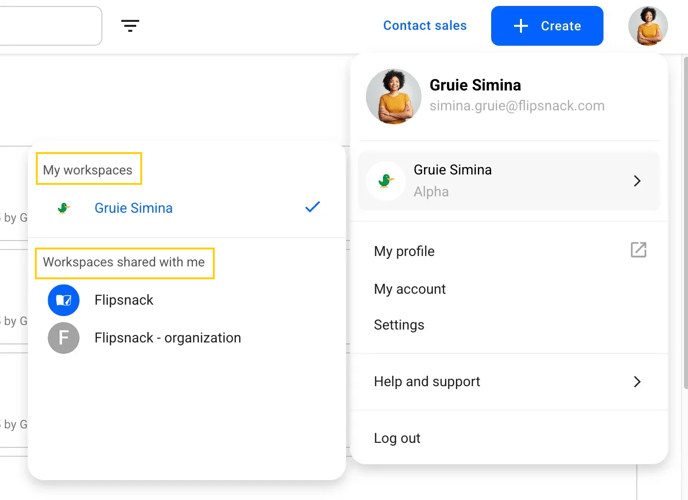Click the green bird icon in Alpha workspace card
This screenshot has height=500, width=688.
pos(386,181)
